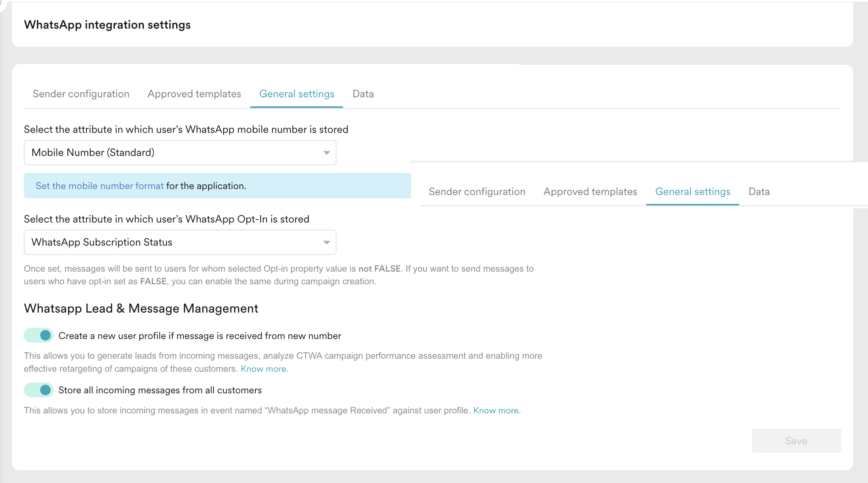Open the Data tab in top bar

(363, 94)
